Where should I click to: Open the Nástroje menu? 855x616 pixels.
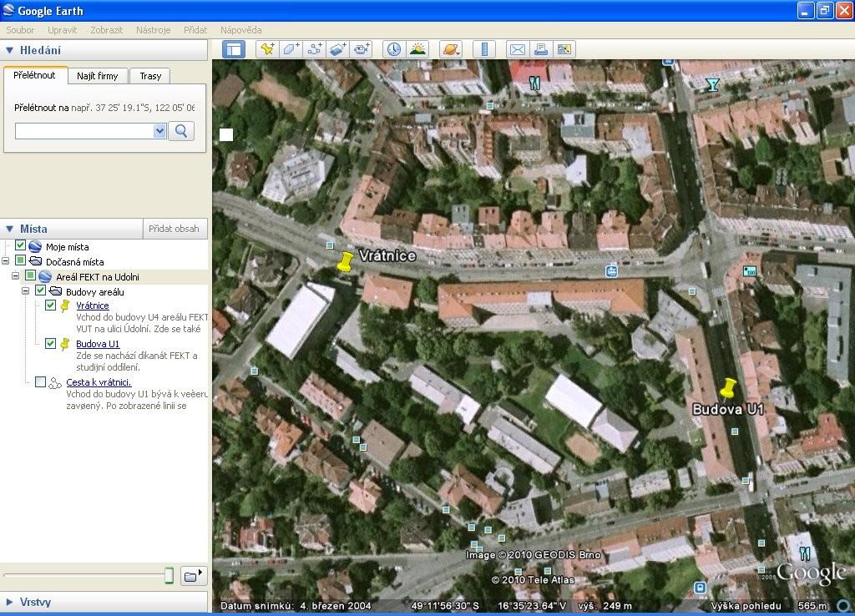(154, 30)
